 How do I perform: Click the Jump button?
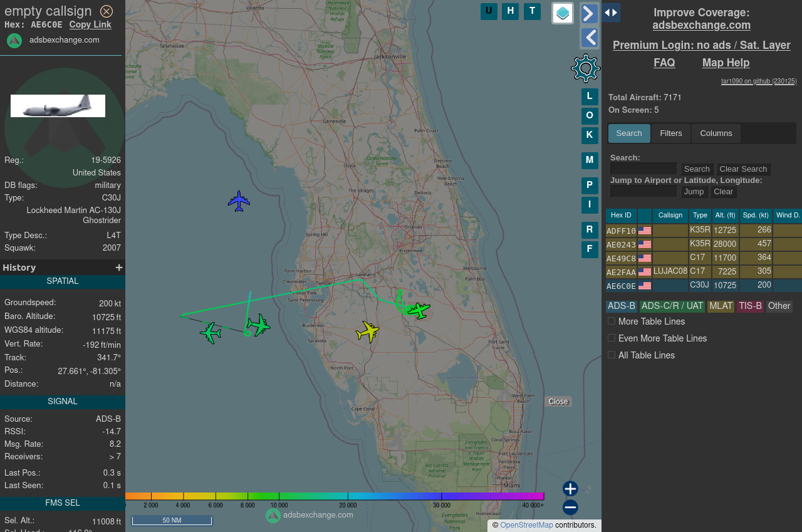pyautogui.click(x=694, y=192)
